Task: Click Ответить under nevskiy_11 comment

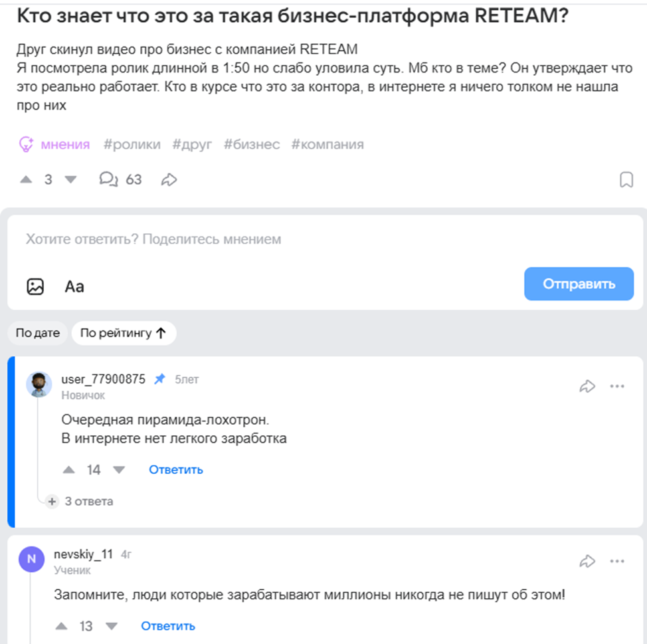Action: pyautogui.click(x=168, y=626)
